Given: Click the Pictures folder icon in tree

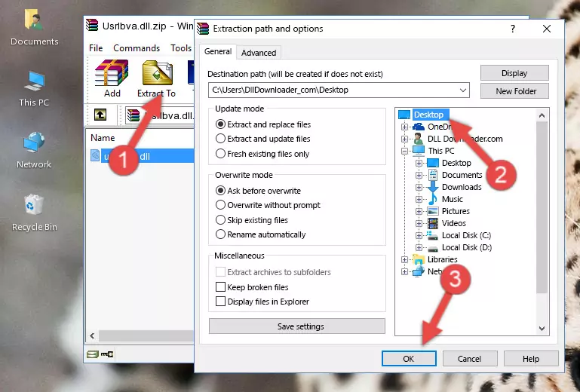Looking at the screenshot, I should (433, 211).
